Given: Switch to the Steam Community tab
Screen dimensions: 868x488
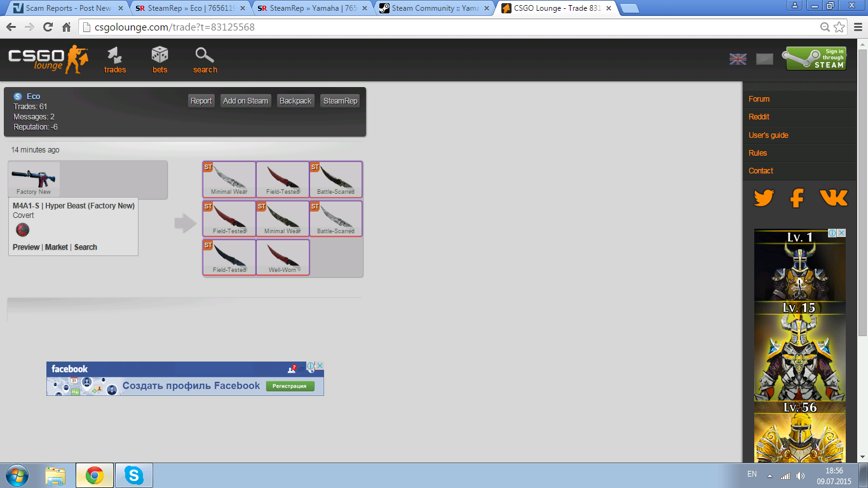Looking at the screenshot, I should pos(435,8).
